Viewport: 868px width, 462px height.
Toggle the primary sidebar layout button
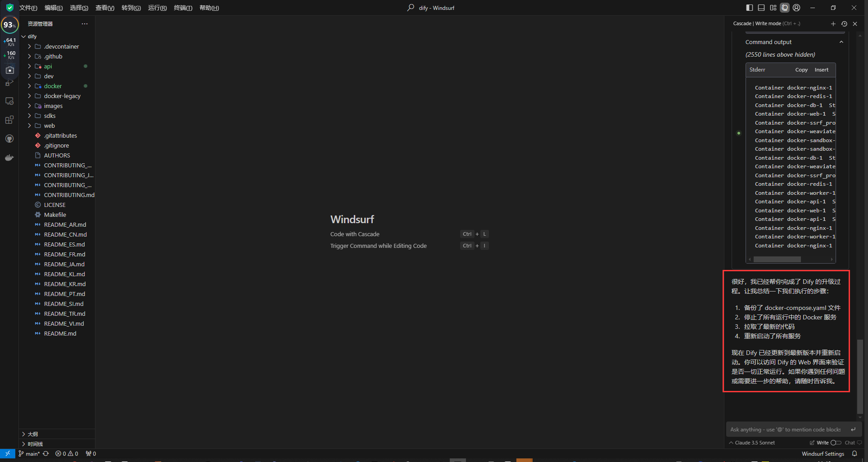(750, 8)
